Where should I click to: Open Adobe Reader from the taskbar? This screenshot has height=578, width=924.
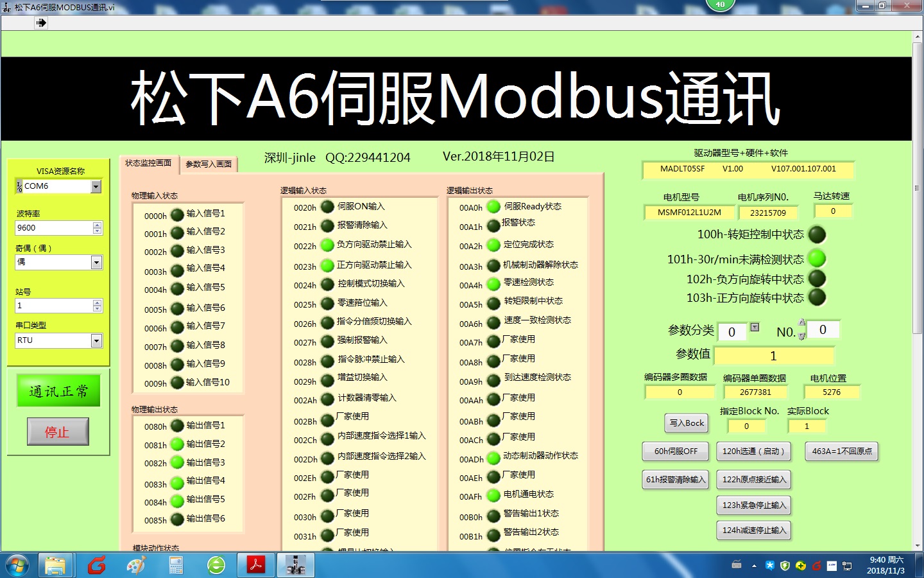pyautogui.click(x=256, y=565)
